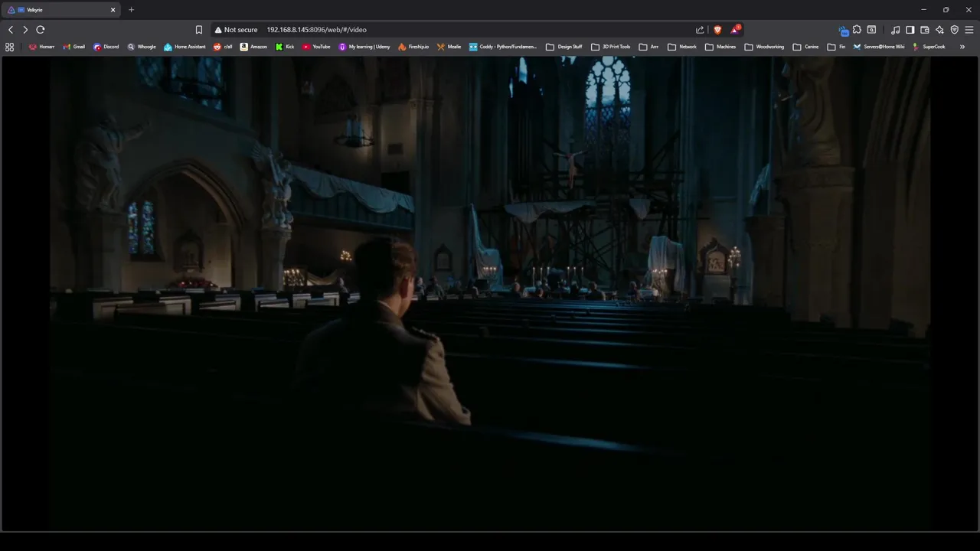Expand the Arr bookmark folder
Image resolution: width=980 pixels, height=551 pixels.
point(648,47)
